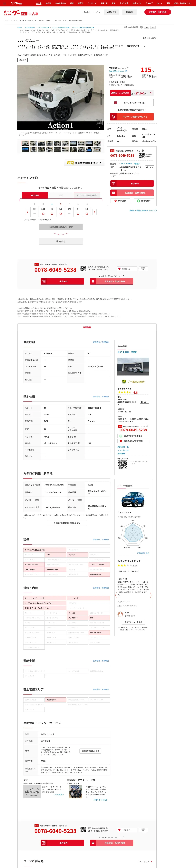This screenshot has height=868, width=196.
Task: Expand ローンとは？ arrow at bottom
Action: (x=151, y=862)
